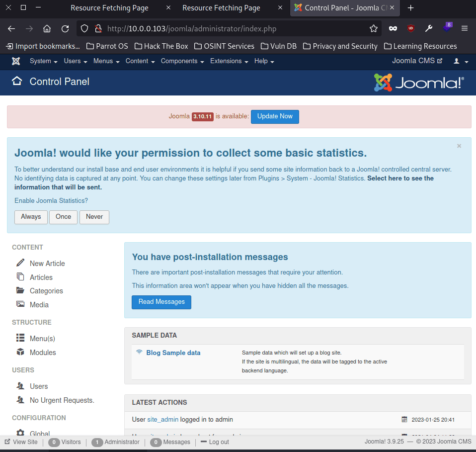This screenshot has height=452, width=476.
Task: Click the Modules icon under Structure
Action: click(x=20, y=352)
